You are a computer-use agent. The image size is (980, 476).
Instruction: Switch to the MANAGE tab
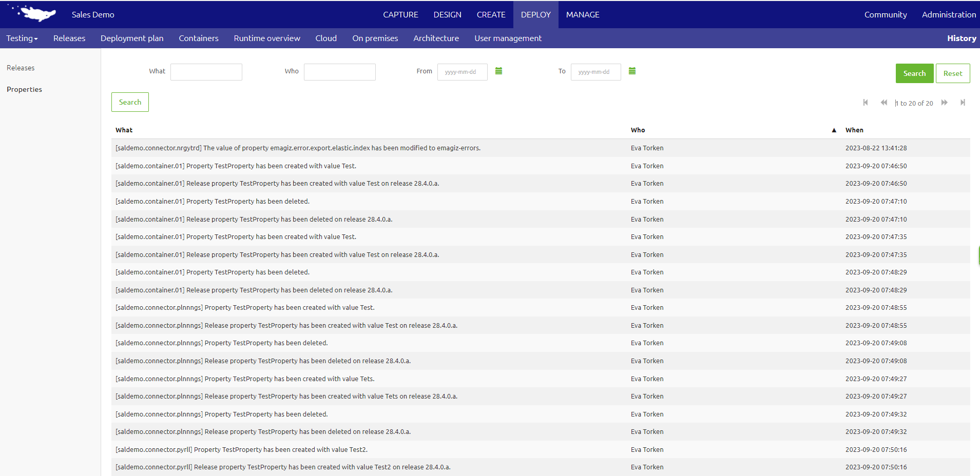(582, 14)
